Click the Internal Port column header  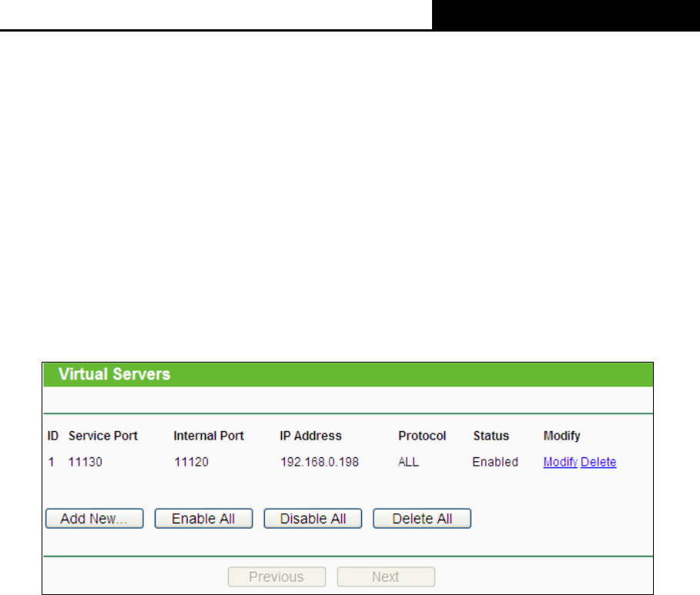209,436
